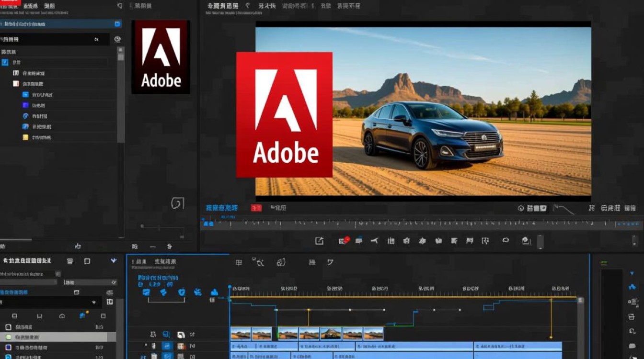Click the loop playback icon in monitor controls

coord(506,240)
